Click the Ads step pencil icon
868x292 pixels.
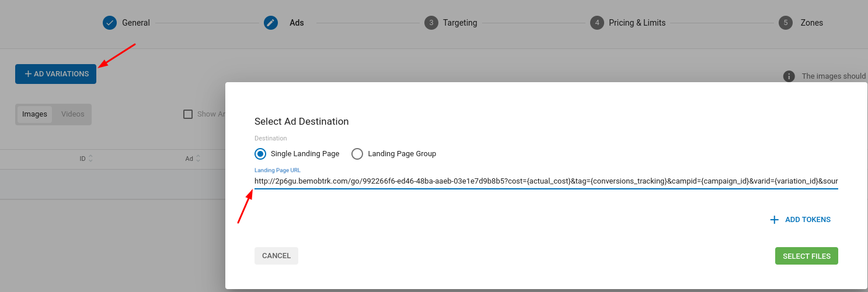tap(271, 23)
